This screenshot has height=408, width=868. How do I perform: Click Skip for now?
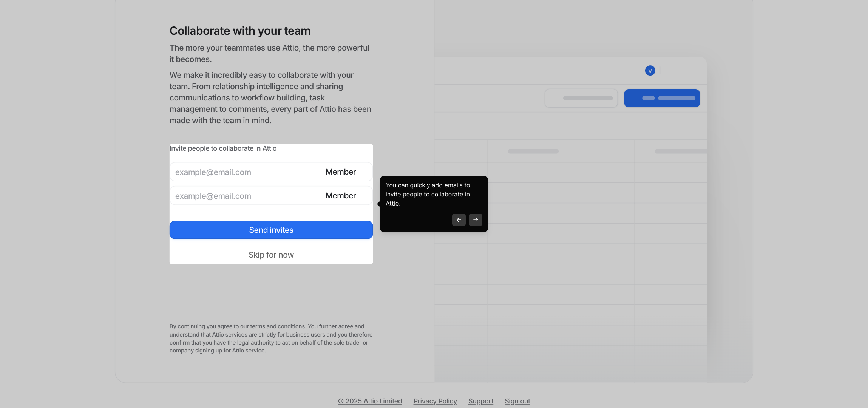pos(271,255)
